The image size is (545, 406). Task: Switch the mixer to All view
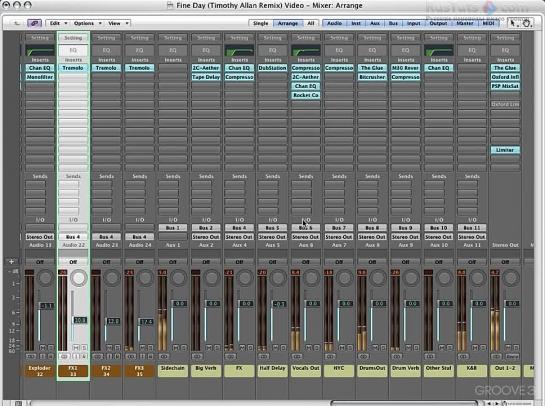(310, 23)
